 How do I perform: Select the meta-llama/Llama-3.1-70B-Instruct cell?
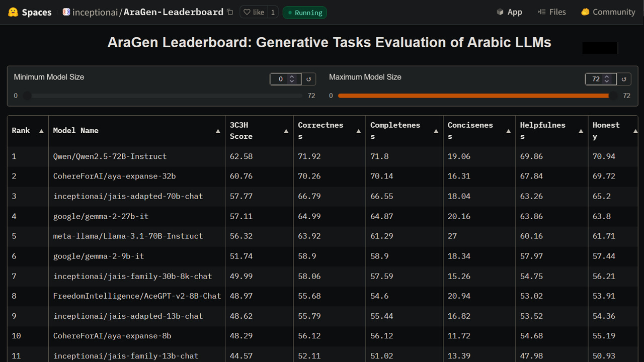coord(137,236)
